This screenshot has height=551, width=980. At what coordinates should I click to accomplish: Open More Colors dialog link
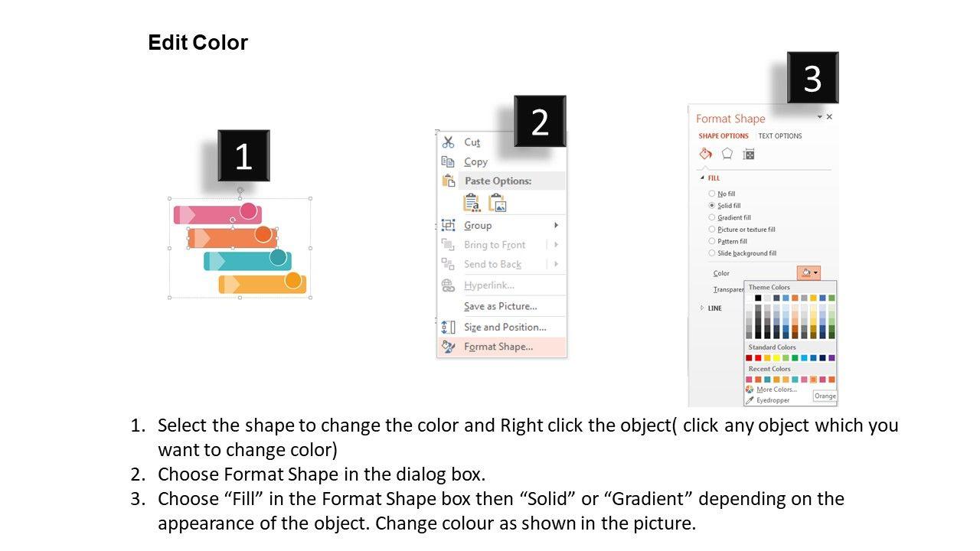[x=776, y=390]
